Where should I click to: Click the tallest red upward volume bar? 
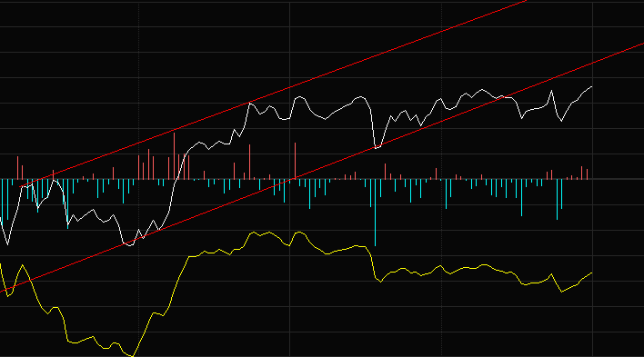pos(174,156)
